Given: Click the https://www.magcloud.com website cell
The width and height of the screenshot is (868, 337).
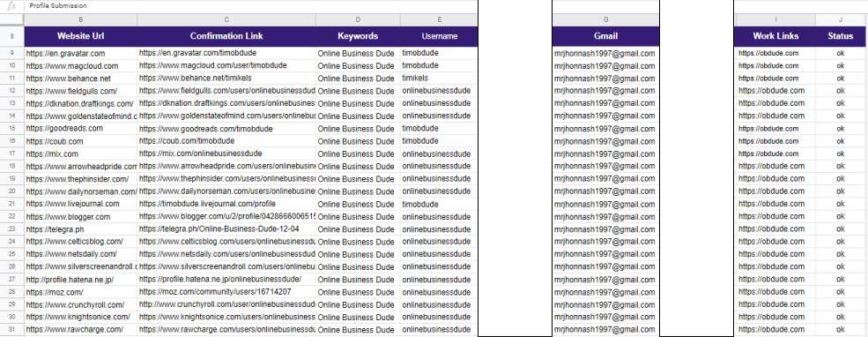Looking at the screenshot, I should 81,66.
